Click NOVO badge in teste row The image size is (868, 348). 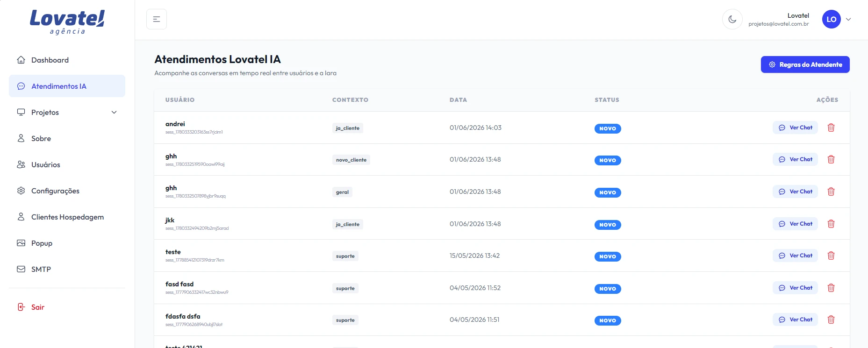608,256
